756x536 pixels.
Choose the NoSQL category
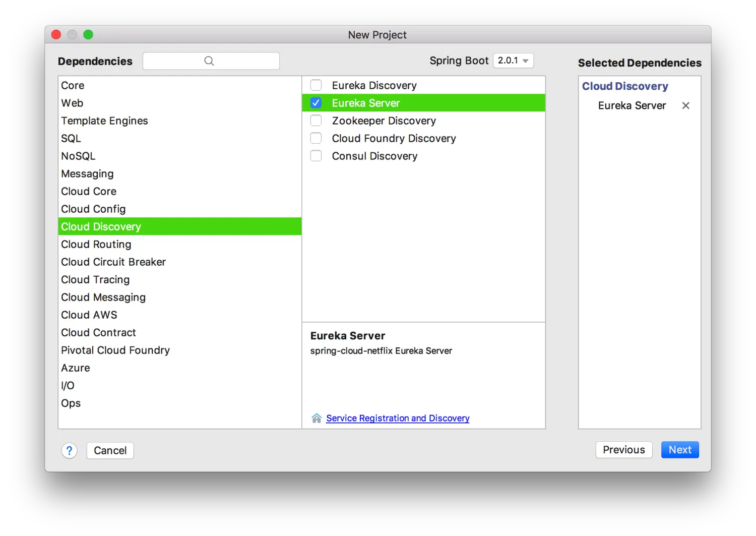[180, 156]
